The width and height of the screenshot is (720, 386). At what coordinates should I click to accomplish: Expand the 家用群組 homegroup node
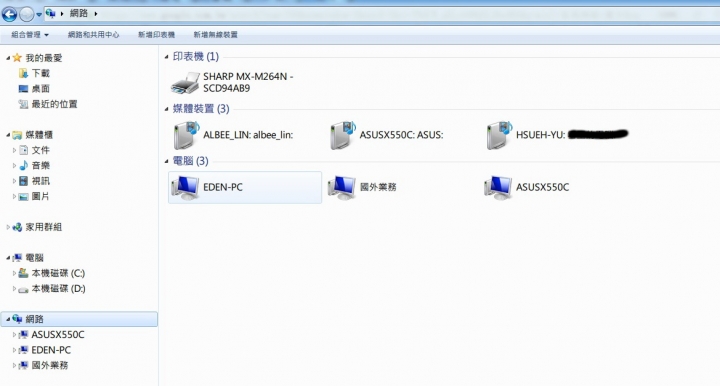(x=8, y=227)
